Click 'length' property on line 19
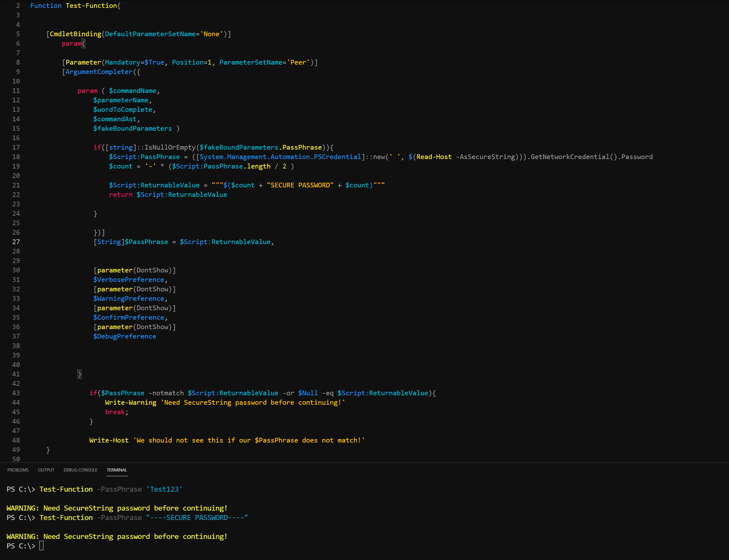Screen dimensions: 729x560 click(259, 166)
